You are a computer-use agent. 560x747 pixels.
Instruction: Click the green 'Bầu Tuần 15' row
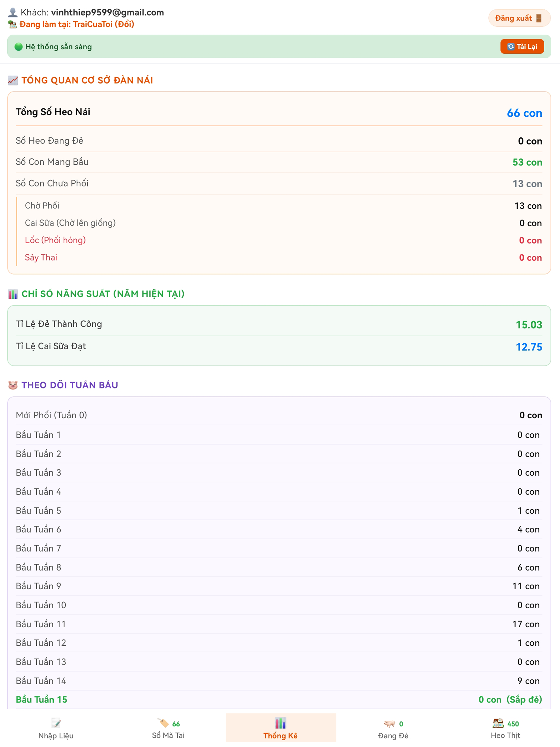(279, 699)
